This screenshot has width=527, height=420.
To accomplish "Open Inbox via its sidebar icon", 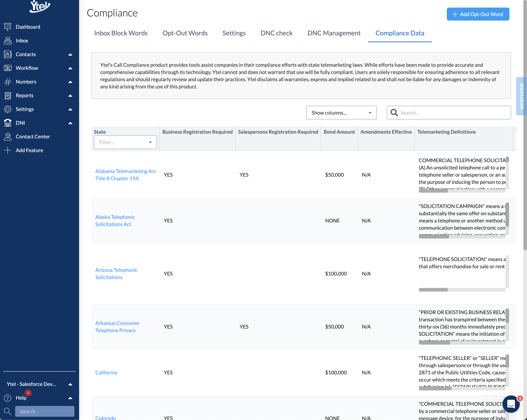I will coord(8,41).
